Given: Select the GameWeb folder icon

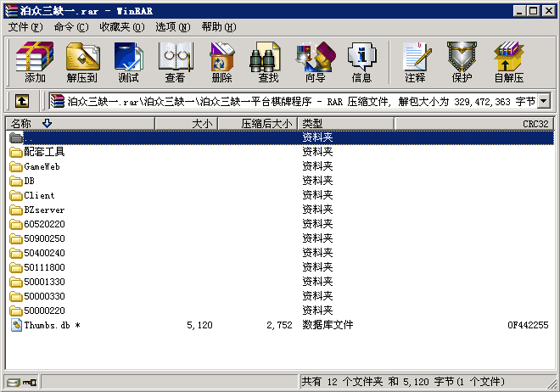Looking at the screenshot, I should tap(16, 166).
